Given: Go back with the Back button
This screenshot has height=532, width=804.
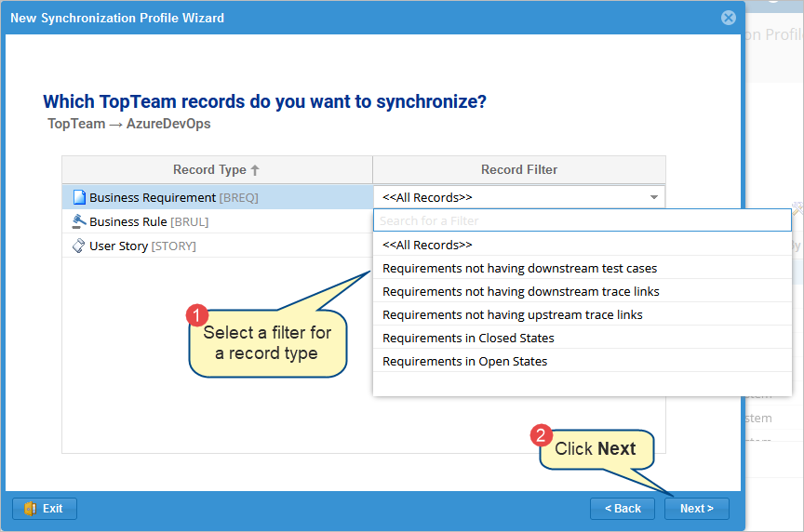Looking at the screenshot, I should 623,509.
